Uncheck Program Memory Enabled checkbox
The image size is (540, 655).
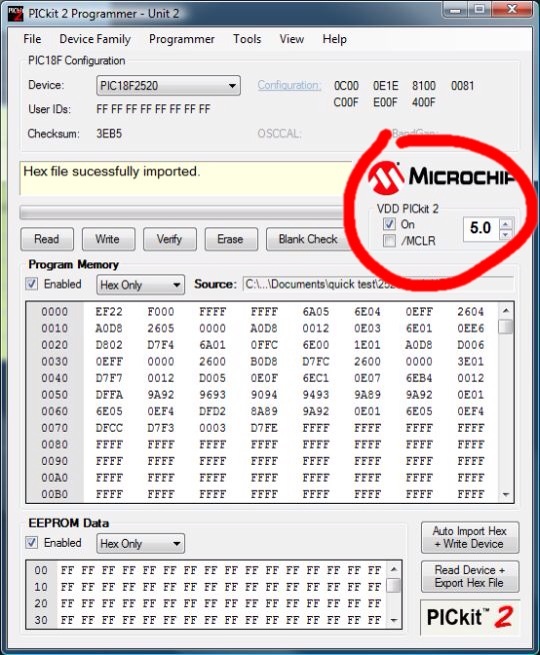coord(32,284)
